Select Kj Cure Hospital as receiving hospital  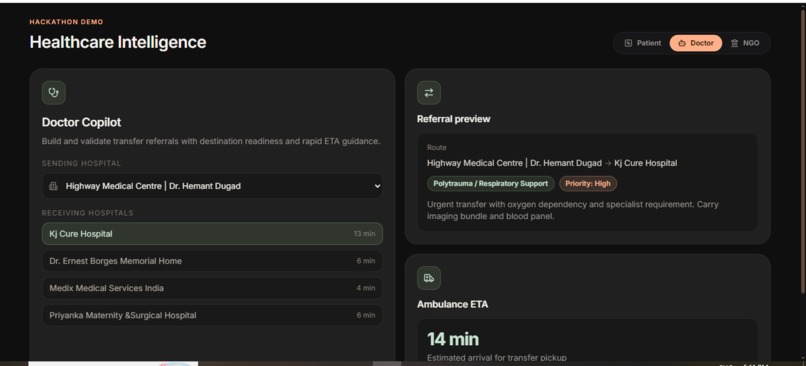(x=212, y=234)
